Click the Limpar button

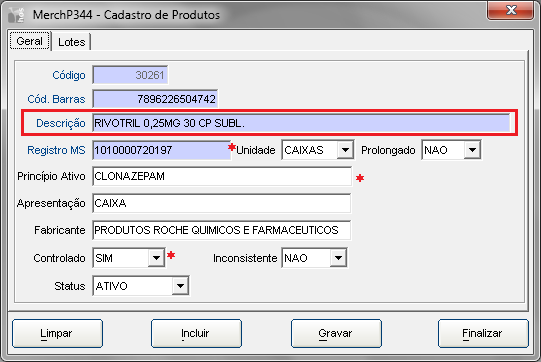point(57,333)
